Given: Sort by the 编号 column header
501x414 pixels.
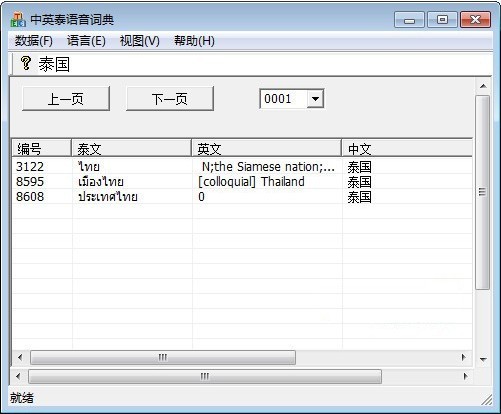Looking at the screenshot, I should (42, 148).
